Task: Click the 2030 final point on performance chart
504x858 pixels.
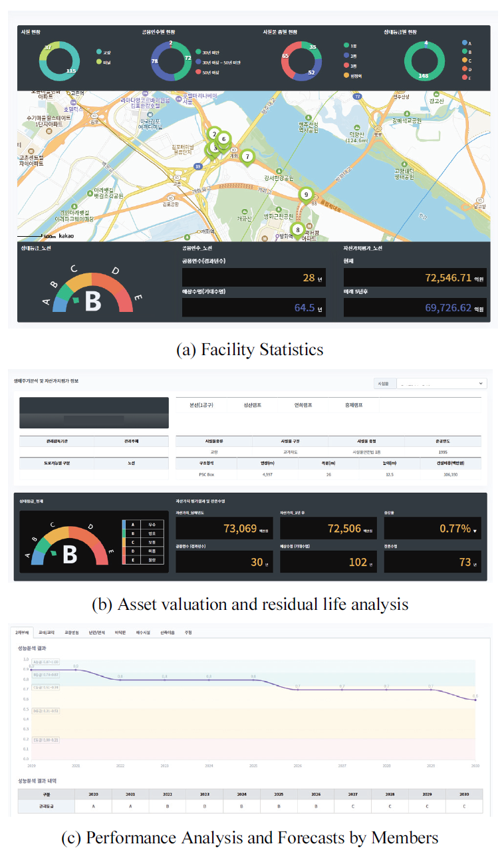Action: (475, 700)
